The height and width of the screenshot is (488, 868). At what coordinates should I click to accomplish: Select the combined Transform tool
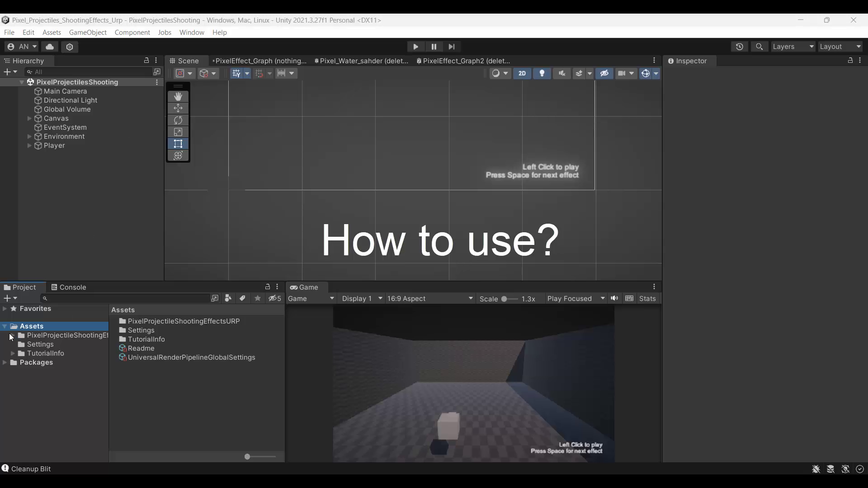click(178, 155)
